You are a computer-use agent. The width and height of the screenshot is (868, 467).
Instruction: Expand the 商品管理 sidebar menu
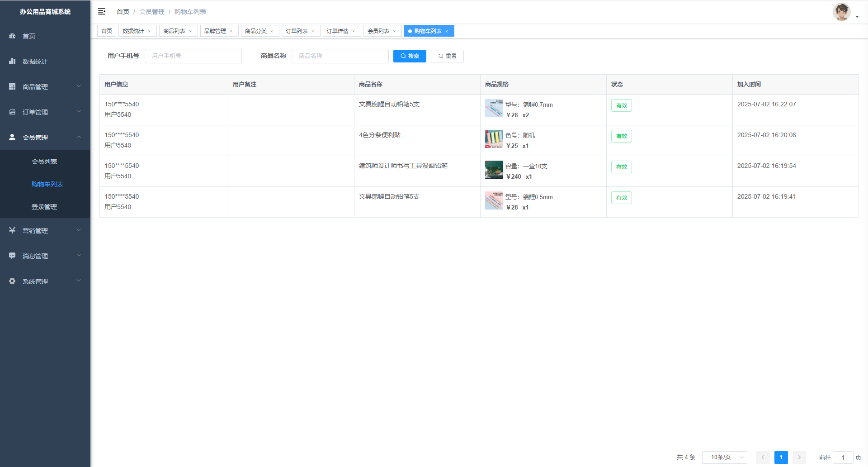click(45, 86)
